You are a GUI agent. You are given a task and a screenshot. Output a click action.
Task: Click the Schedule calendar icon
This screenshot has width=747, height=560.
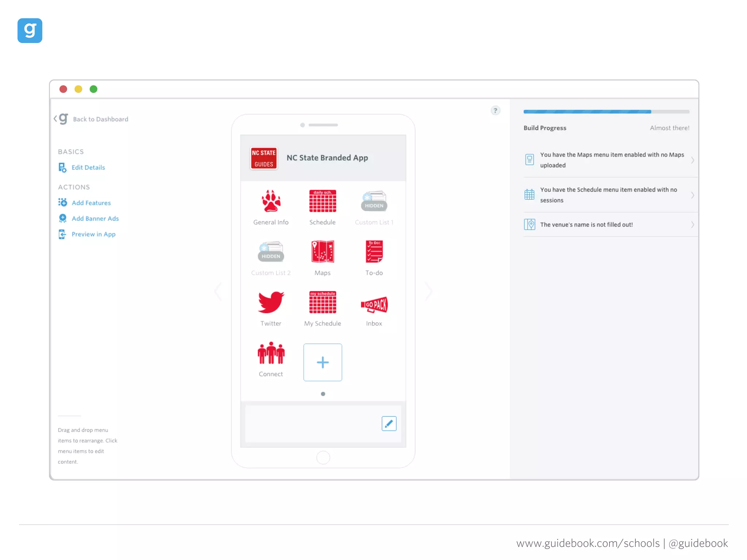point(322,201)
